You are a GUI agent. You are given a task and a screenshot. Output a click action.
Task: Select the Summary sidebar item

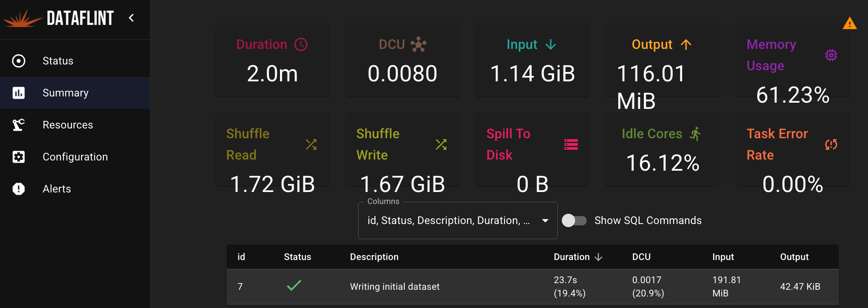(65, 93)
